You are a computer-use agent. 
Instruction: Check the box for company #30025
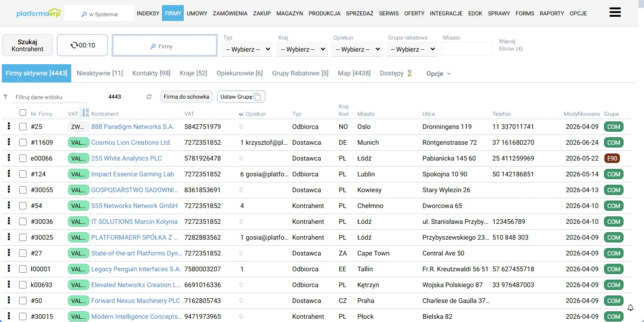[x=23, y=237]
